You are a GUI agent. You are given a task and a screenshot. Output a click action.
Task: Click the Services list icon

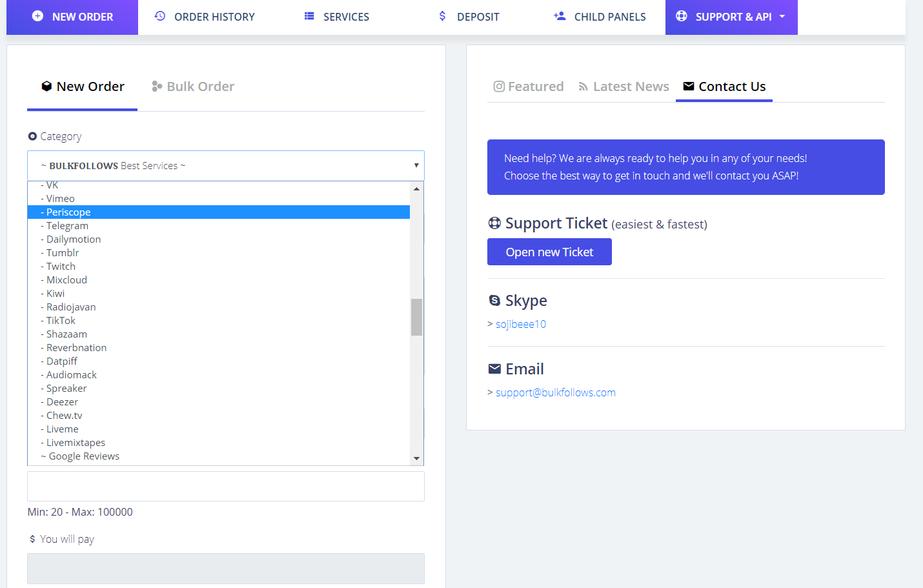pos(309,16)
